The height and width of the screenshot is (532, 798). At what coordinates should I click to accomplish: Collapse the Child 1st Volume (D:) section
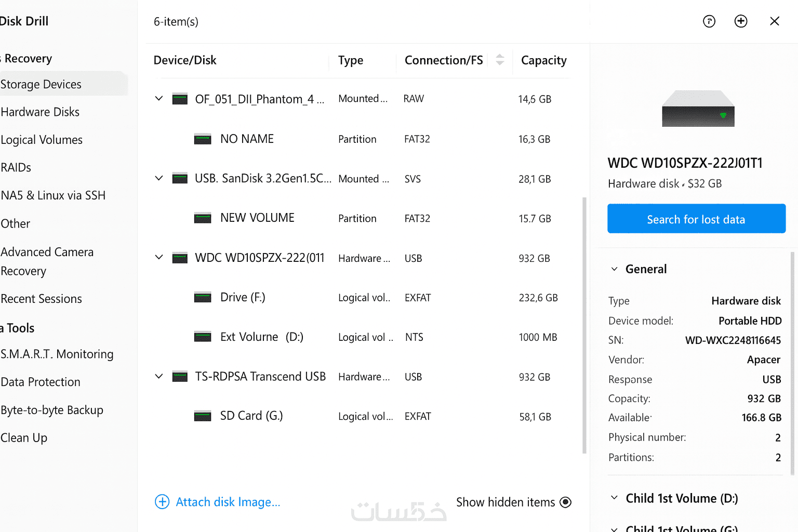tap(614, 498)
